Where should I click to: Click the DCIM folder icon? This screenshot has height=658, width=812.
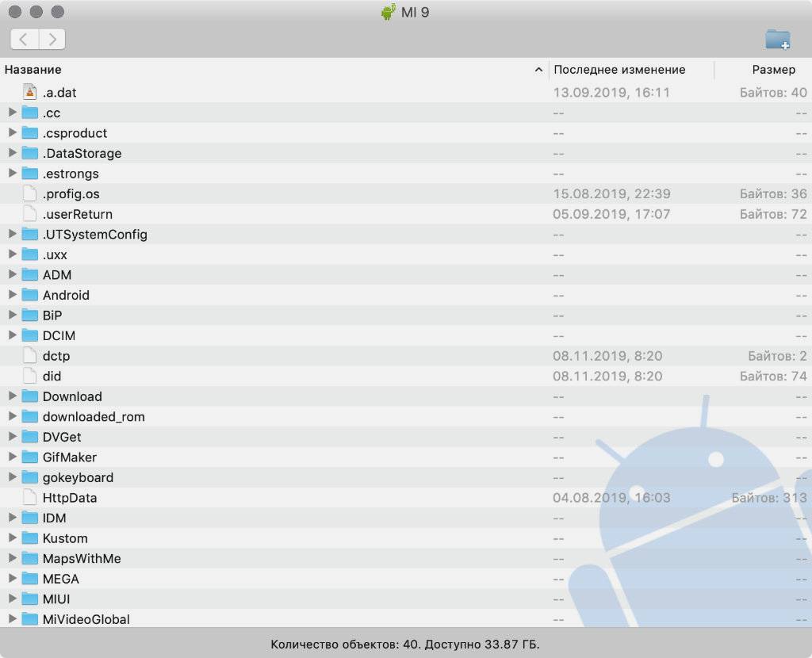click(30, 335)
